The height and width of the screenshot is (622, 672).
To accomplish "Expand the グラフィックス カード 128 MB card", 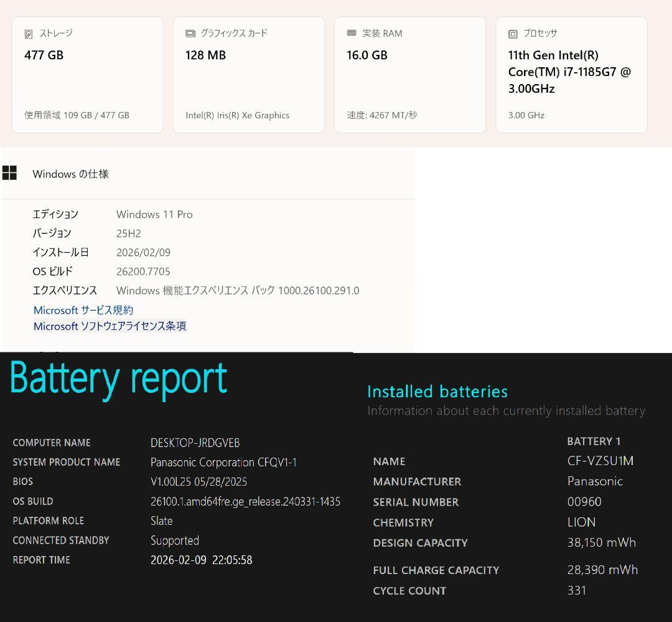I will [248, 75].
